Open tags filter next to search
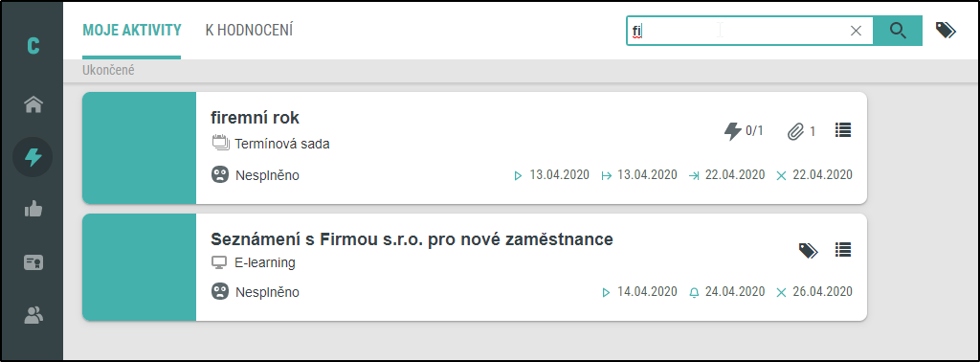 (x=946, y=30)
